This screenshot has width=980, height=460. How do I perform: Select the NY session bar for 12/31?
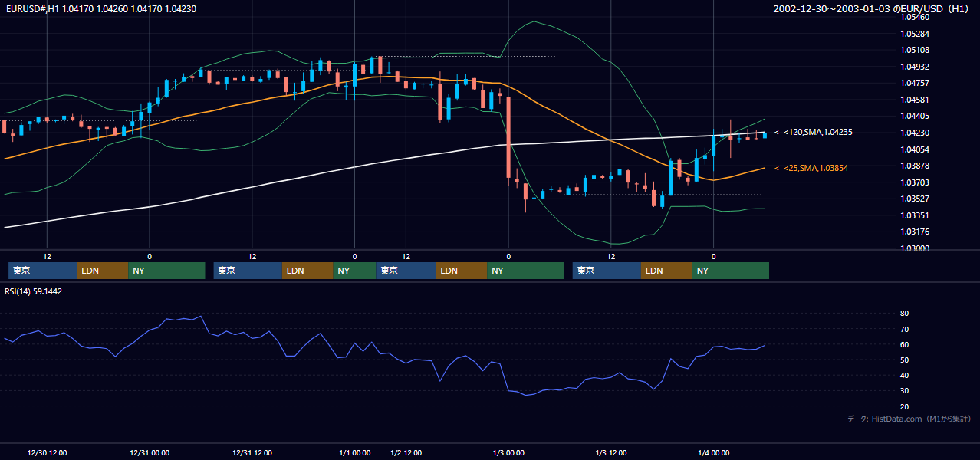[x=354, y=271]
